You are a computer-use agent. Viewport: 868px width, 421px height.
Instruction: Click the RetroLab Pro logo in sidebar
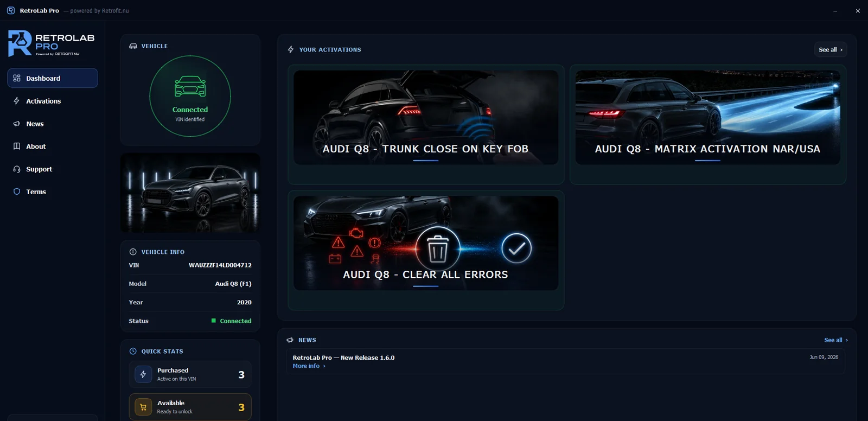(x=52, y=43)
